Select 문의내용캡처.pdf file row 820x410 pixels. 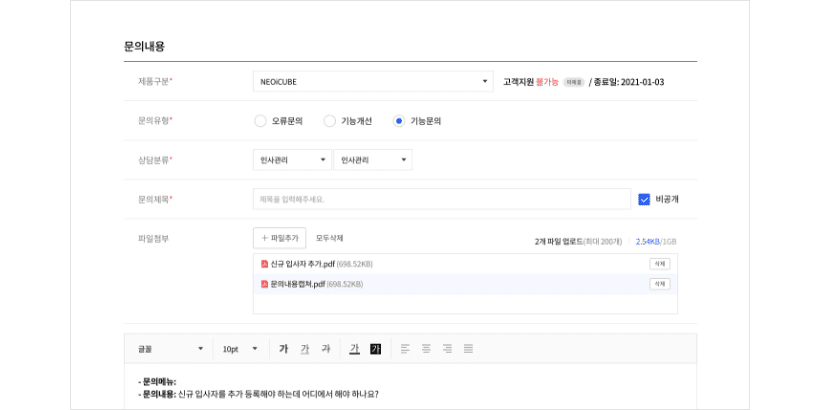[465, 284]
